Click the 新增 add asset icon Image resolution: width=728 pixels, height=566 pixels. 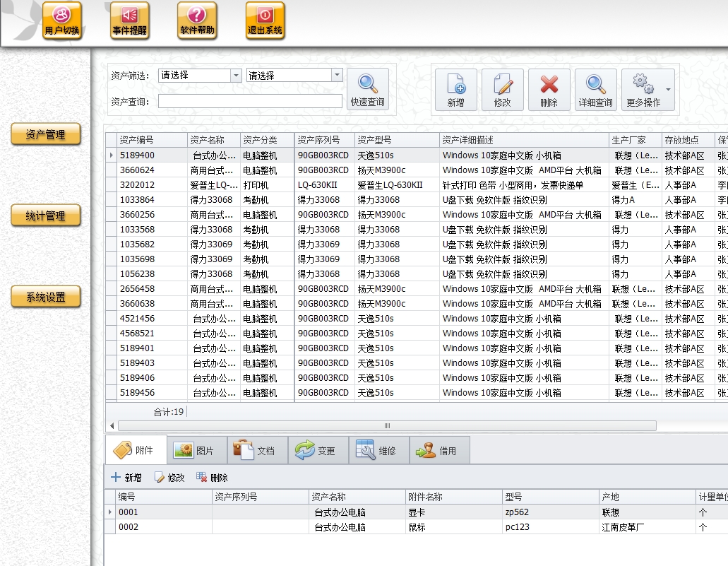coord(455,90)
